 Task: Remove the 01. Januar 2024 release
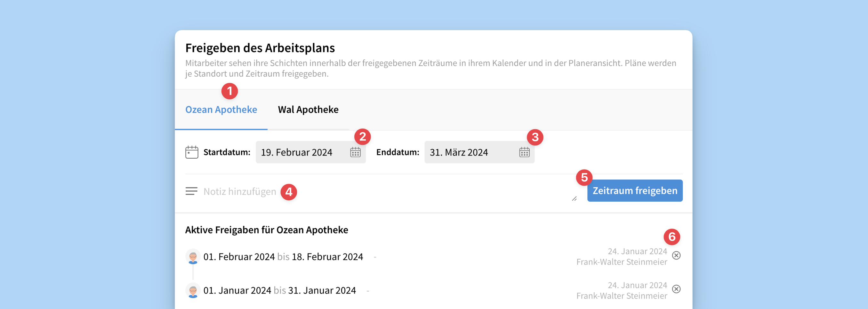[676, 289]
